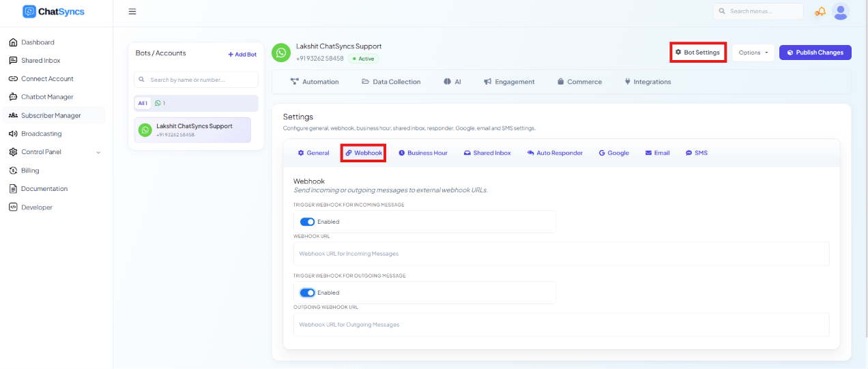
Task: Select the Google settings tab
Action: point(614,153)
